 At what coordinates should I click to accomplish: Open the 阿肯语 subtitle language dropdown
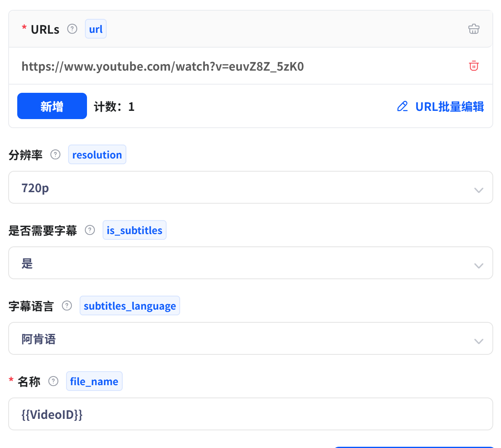click(250, 338)
